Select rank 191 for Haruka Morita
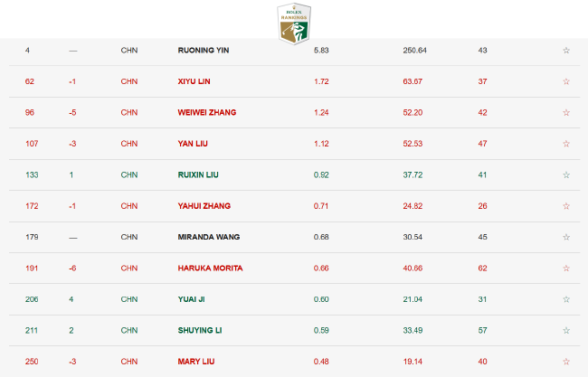This screenshot has width=588, height=377. click(x=32, y=268)
